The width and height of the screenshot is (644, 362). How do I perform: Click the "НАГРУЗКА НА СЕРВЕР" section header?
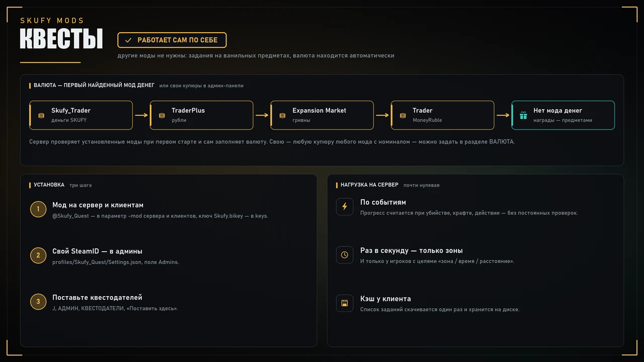pos(369,185)
